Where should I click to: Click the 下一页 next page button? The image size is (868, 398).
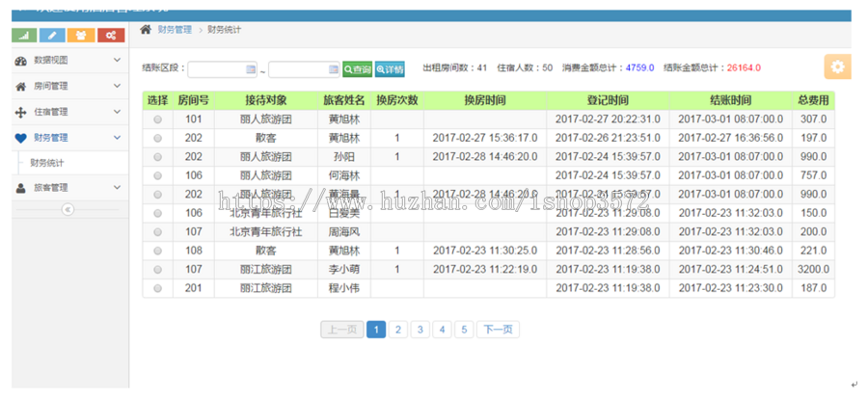(x=499, y=330)
